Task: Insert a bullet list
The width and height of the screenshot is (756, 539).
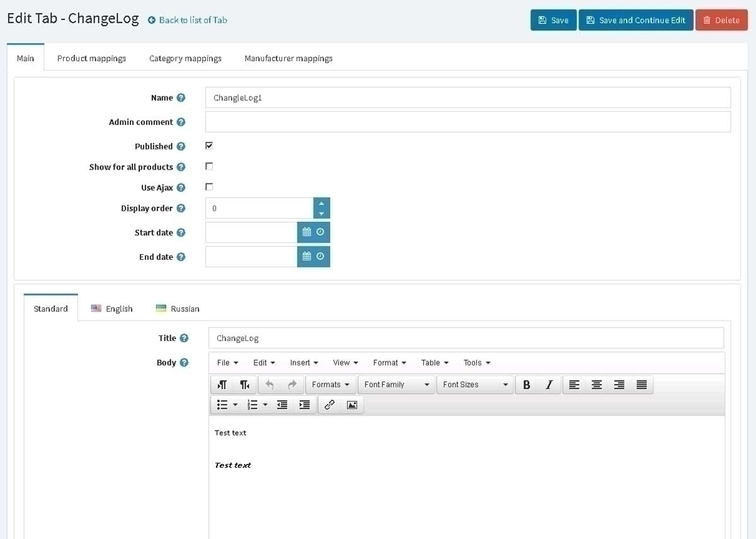Action: (x=222, y=405)
